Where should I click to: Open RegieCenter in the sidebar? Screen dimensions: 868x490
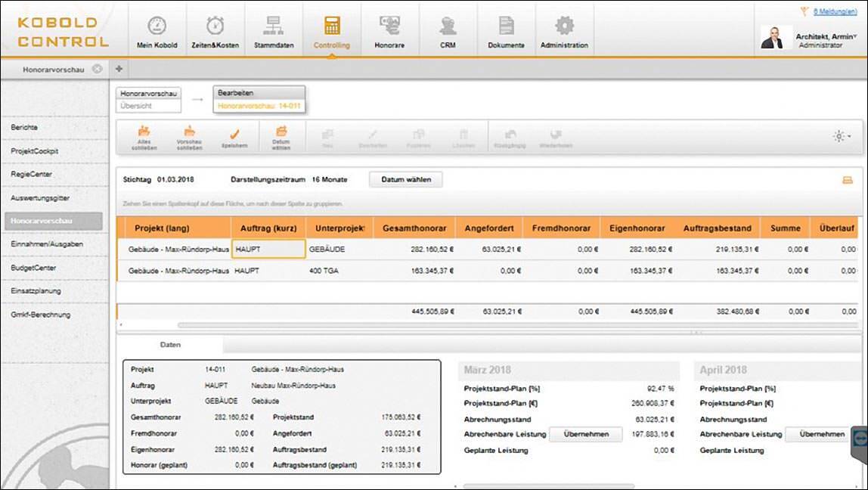point(31,174)
